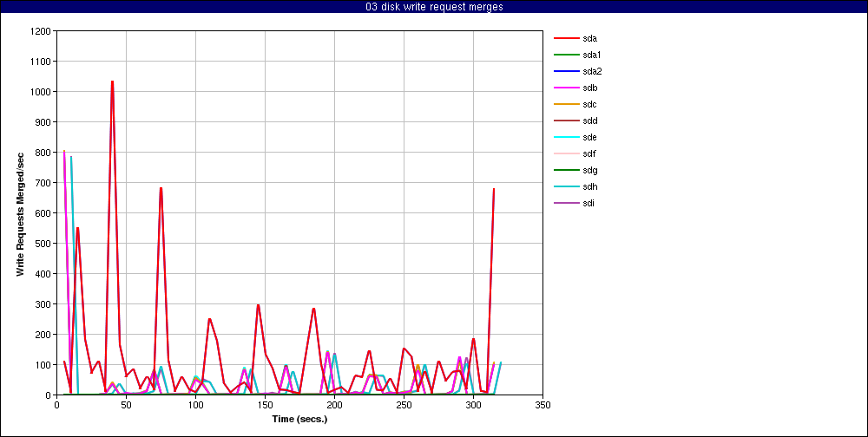Click the chart title "03 disk write request merges"
The image size is (868, 437).
pyautogui.click(x=434, y=7)
